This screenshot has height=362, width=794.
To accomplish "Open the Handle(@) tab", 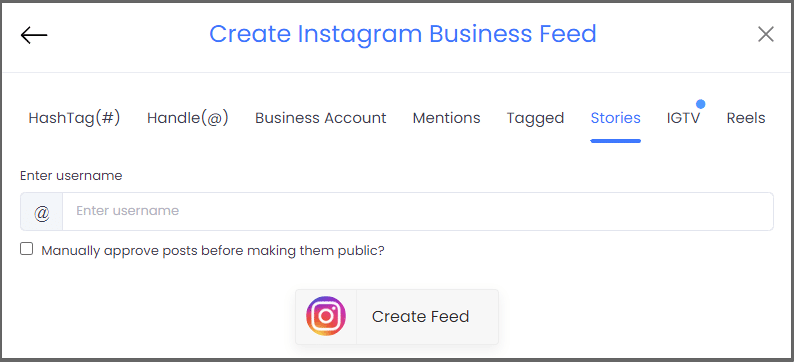I will 187,118.
